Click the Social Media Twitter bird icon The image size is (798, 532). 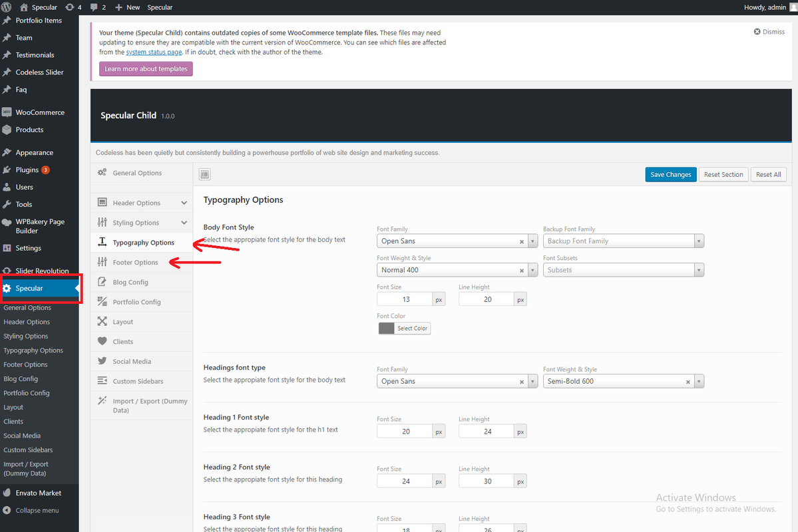(102, 361)
